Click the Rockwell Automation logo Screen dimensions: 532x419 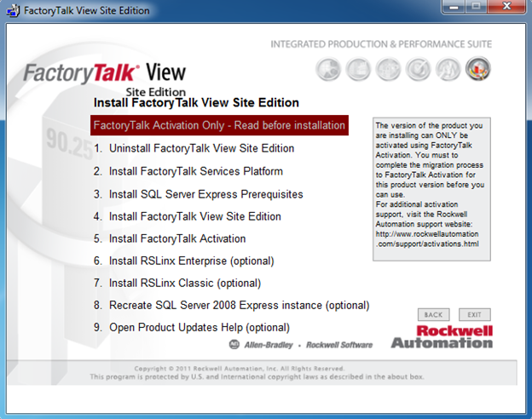tap(442, 337)
